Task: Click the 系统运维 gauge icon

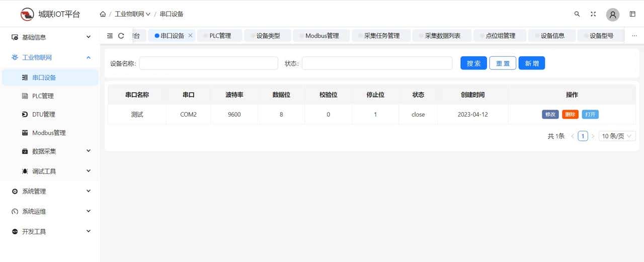Action: coord(15,212)
